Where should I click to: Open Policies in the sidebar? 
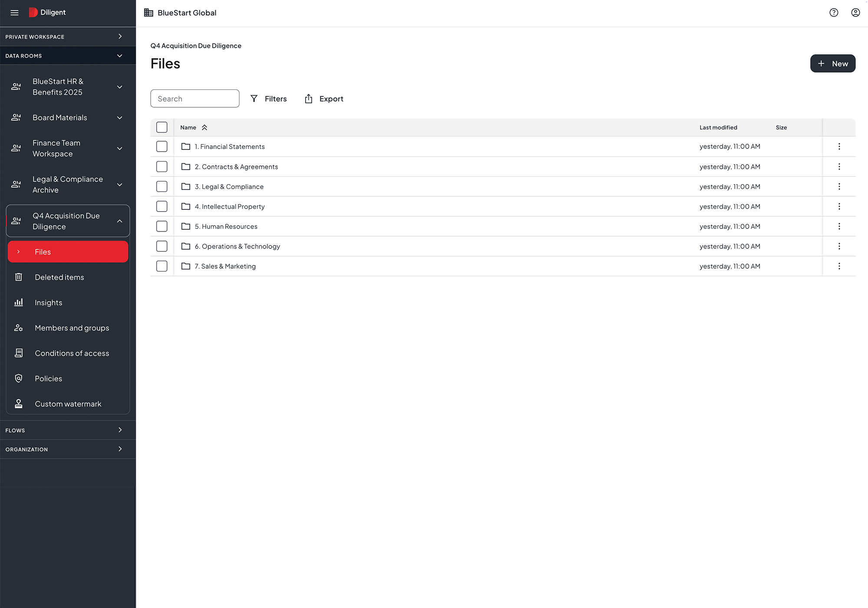tap(68, 378)
